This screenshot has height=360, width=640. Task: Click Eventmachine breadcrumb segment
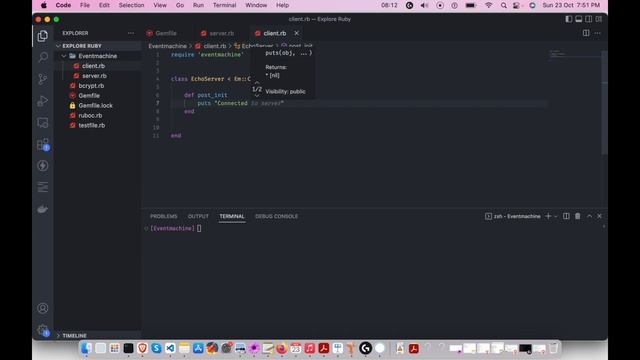tap(167, 46)
